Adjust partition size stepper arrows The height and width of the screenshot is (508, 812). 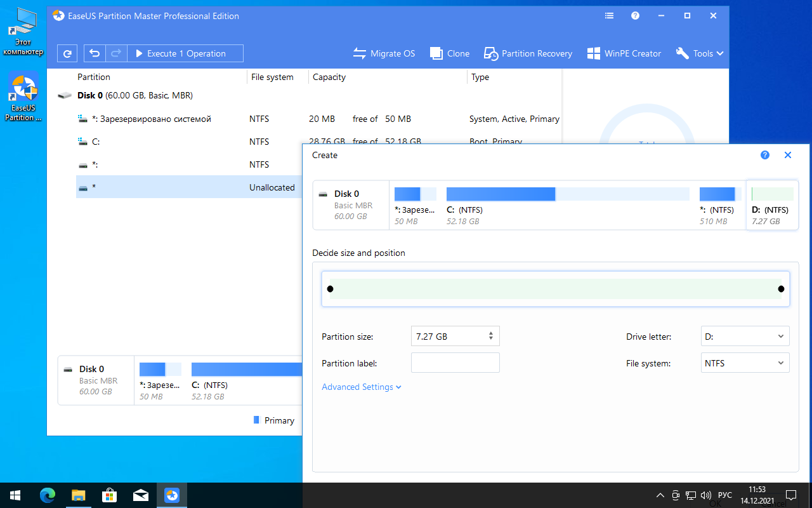point(491,337)
